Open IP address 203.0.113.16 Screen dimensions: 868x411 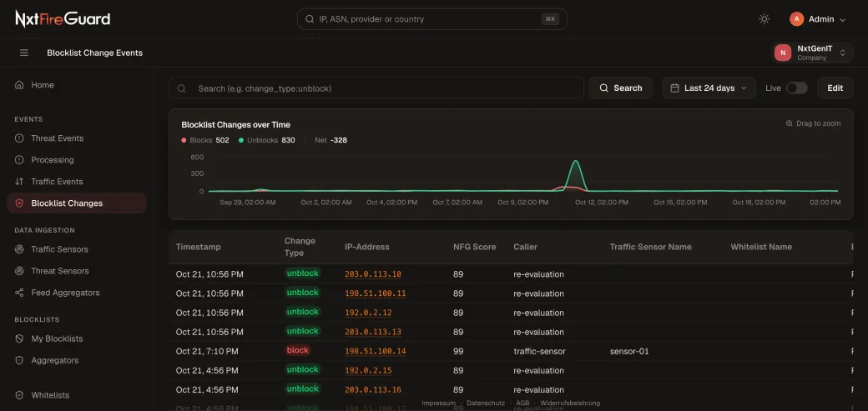(373, 390)
